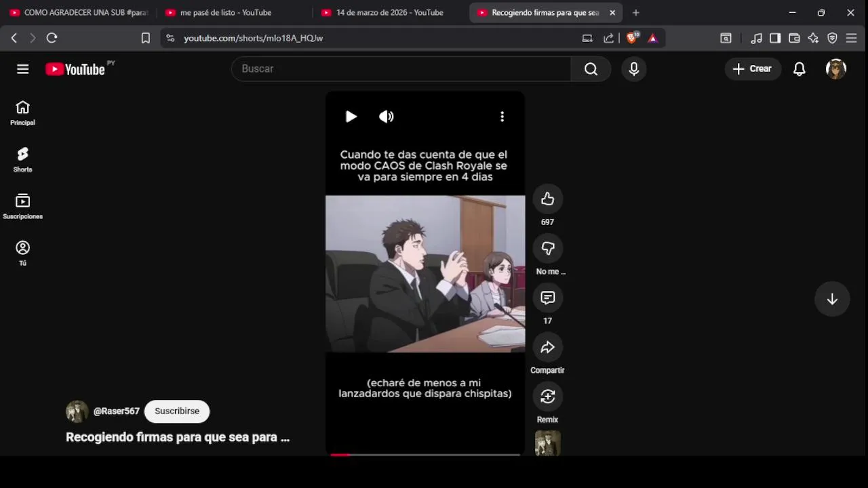Open a new browser tab
This screenshot has height=488, width=868.
point(635,13)
